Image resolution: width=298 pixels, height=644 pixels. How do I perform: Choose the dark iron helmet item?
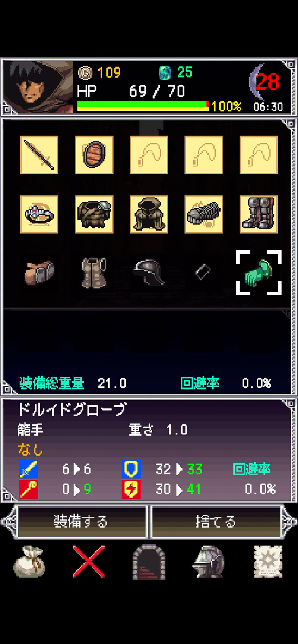pyautogui.click(x=149, y=272)
